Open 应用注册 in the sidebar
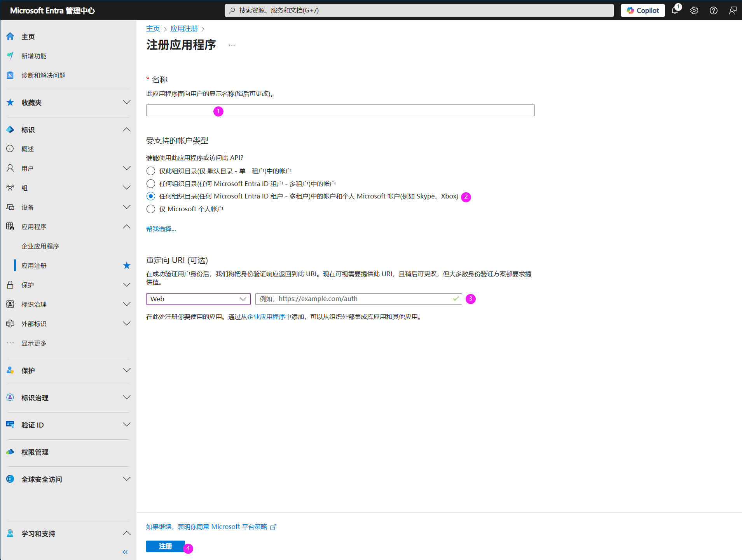Viewport: 742px width, 560px height. [34, 266]
